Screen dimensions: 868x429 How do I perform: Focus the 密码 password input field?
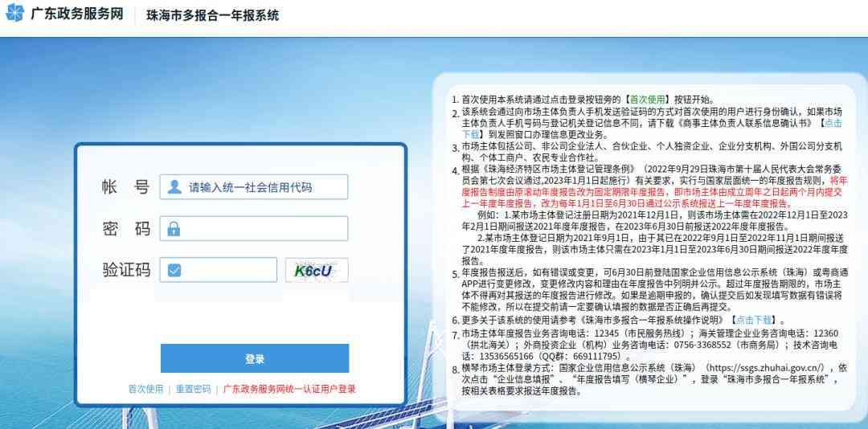coord(254,229)
